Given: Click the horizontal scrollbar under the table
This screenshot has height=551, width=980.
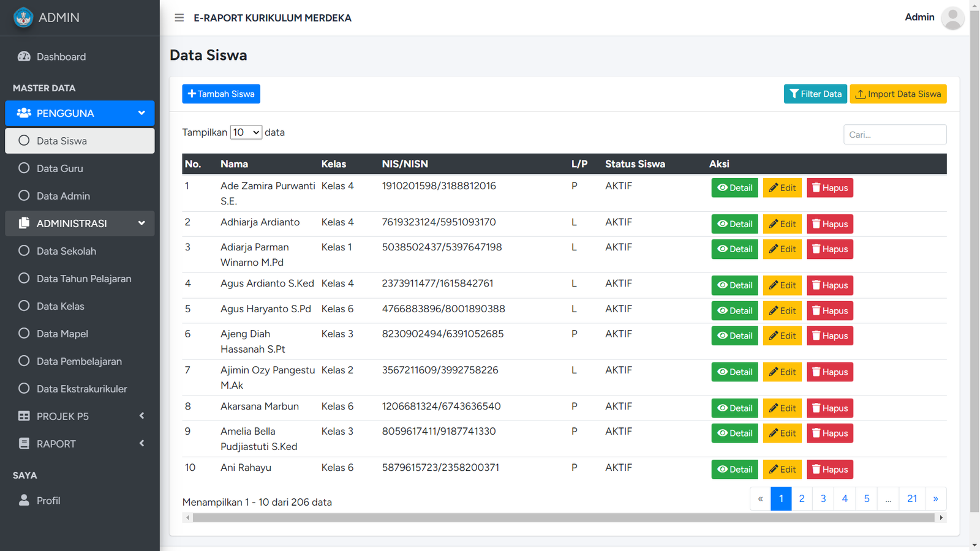Looking at the screenshot, I should [x=563, y=518].
